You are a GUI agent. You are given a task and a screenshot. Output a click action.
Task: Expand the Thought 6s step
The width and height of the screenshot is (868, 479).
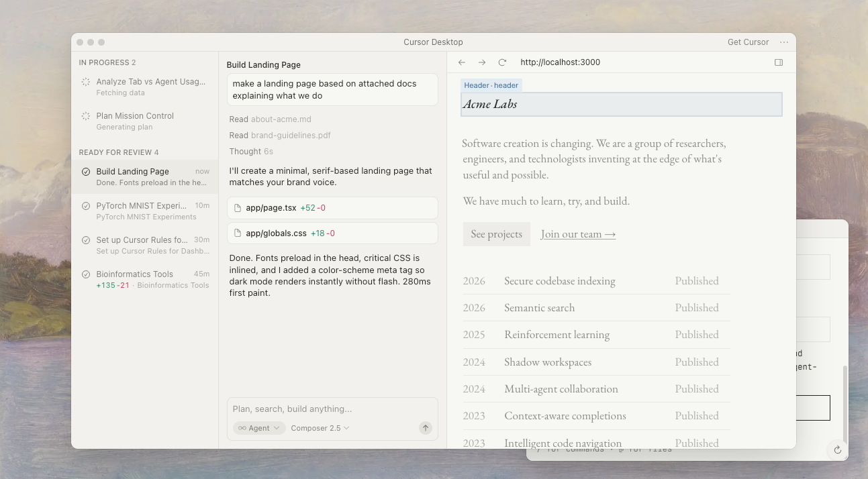251,152
